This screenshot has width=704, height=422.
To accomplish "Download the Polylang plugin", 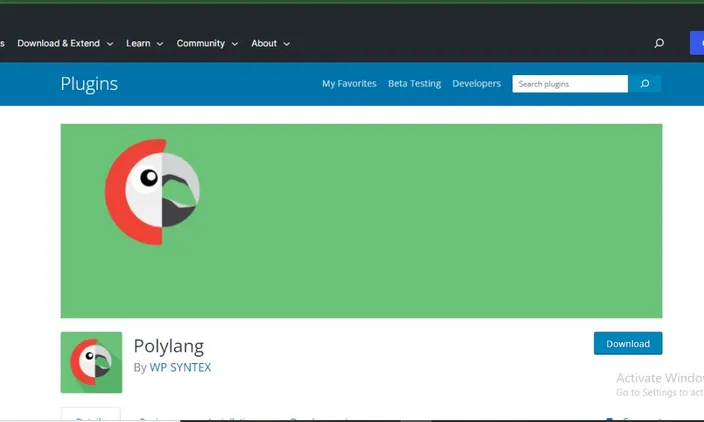I will pos(628,343).
